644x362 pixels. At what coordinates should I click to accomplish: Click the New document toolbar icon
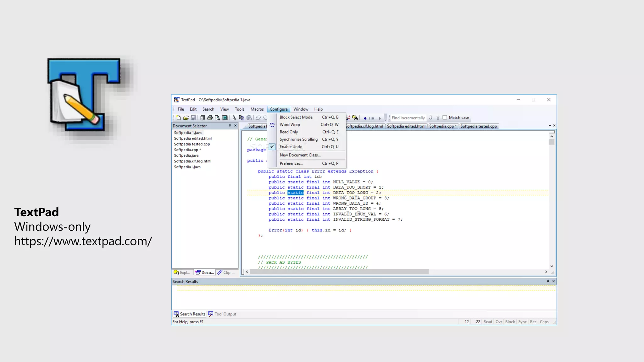(178, 118)
